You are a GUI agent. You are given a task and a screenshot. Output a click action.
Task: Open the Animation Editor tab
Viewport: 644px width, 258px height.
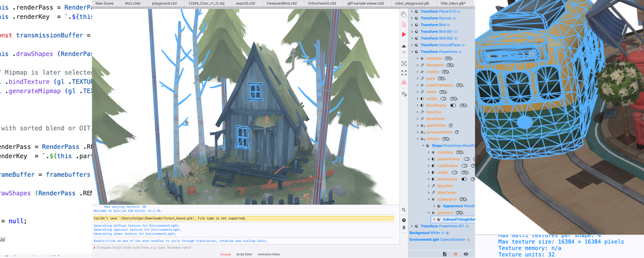(x=269, y=254)
